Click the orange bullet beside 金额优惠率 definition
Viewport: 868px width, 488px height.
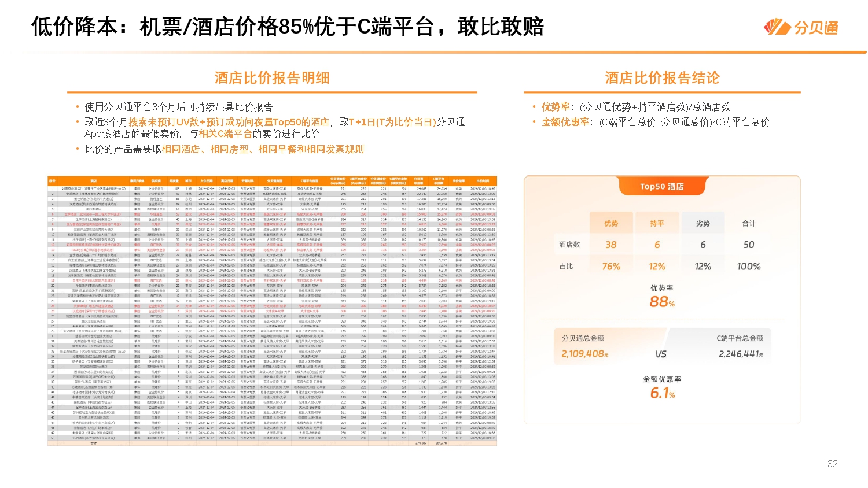pos(535,123)
